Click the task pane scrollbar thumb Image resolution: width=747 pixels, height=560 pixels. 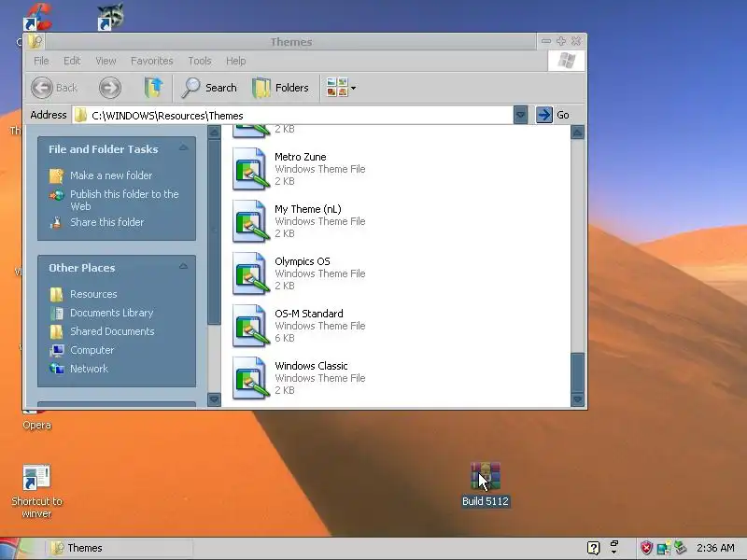coord(215,231)
